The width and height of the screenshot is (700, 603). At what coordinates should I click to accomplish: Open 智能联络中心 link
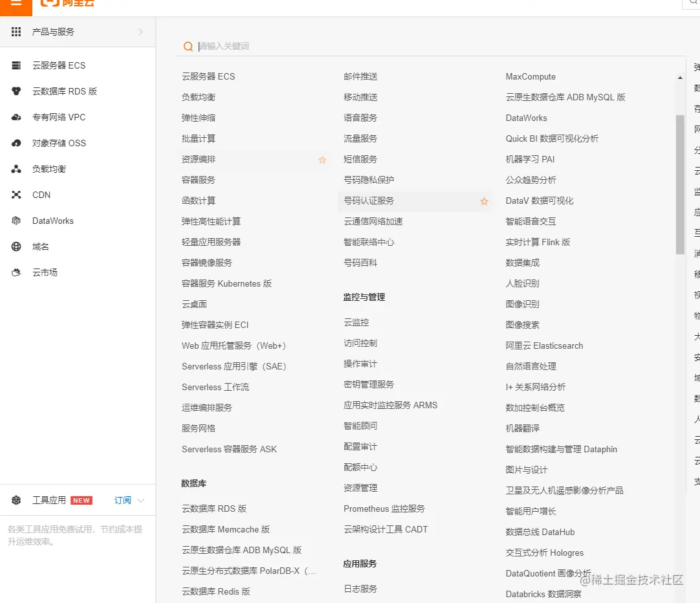point(369,242)
